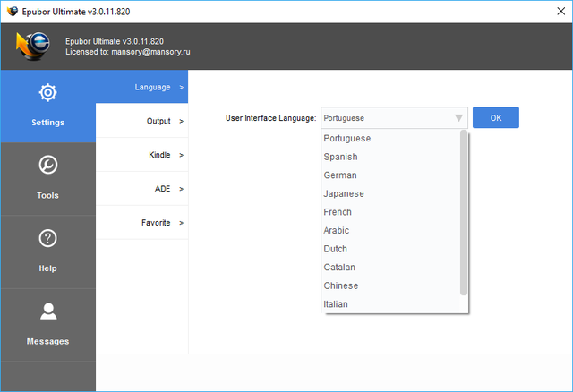
Task: Choose Spanish from the language list
Action: (x=340, y=157)
